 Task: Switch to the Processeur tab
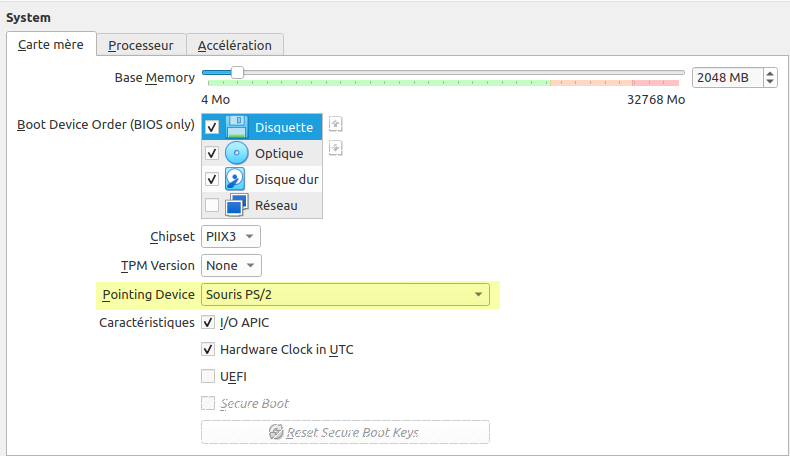[x=141, y=45]
